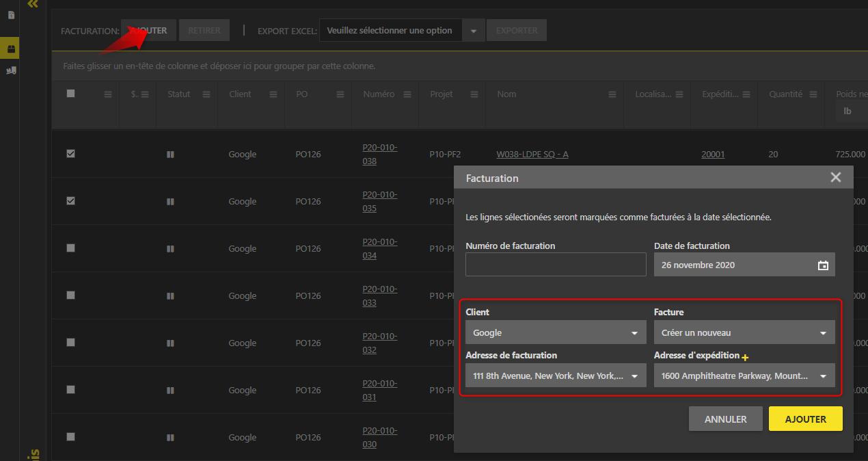868x461 pixels.
Task: Expand the Client dropdown showing Google
Action: tap(556, 332)
